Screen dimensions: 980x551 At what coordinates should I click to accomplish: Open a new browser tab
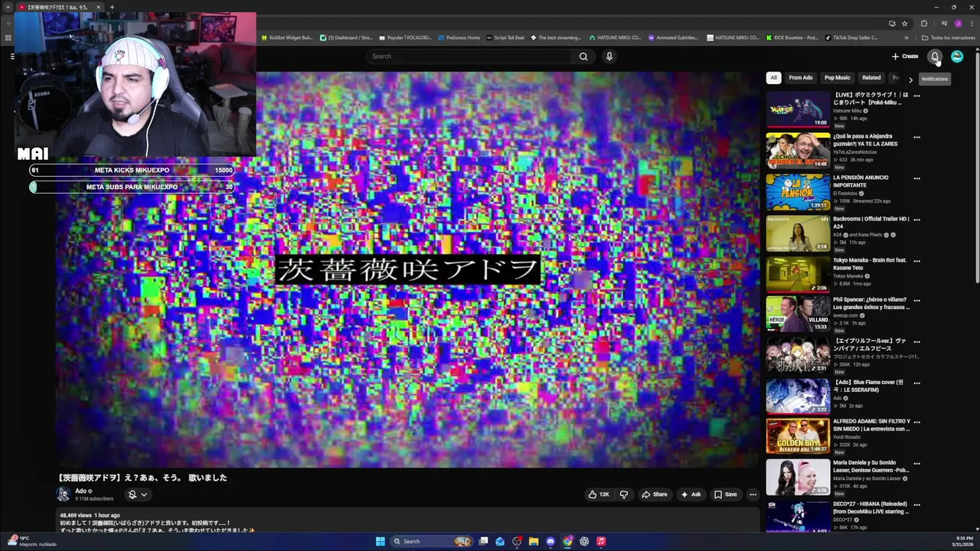point(112,7)
